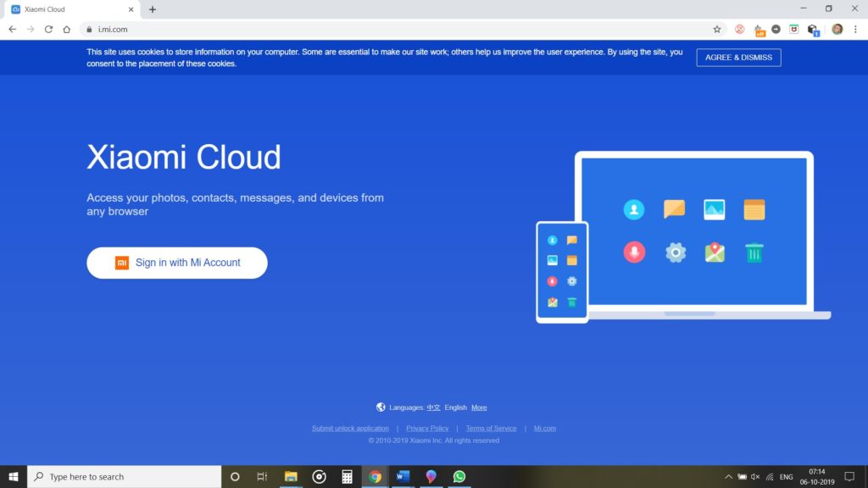
Task: Open Microsoft Word from taskbar
Action: coord(403,476)
